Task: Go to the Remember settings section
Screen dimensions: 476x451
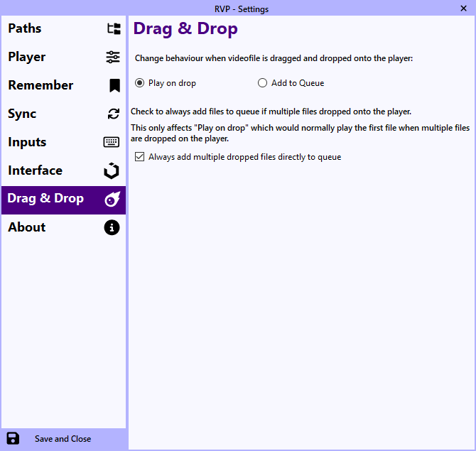Action: (x=40, y=85)
